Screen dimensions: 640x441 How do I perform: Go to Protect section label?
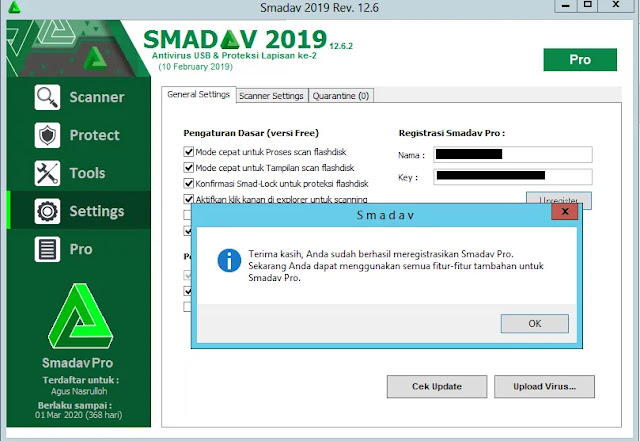coord(95,135)
